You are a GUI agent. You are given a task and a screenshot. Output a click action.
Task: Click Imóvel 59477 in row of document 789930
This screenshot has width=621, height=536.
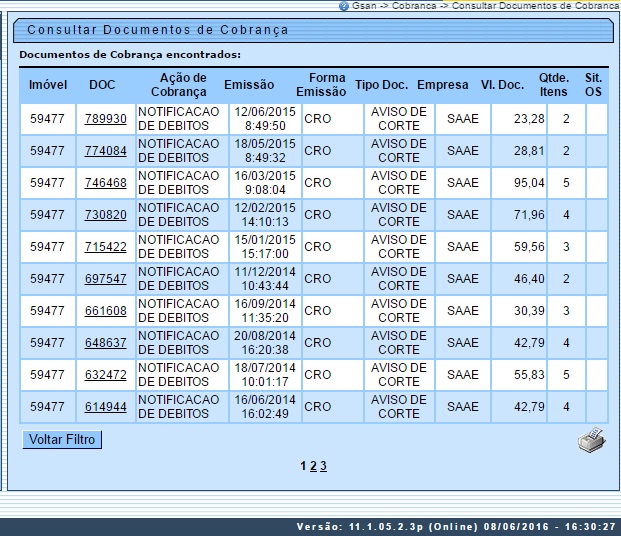coord(47,119)
